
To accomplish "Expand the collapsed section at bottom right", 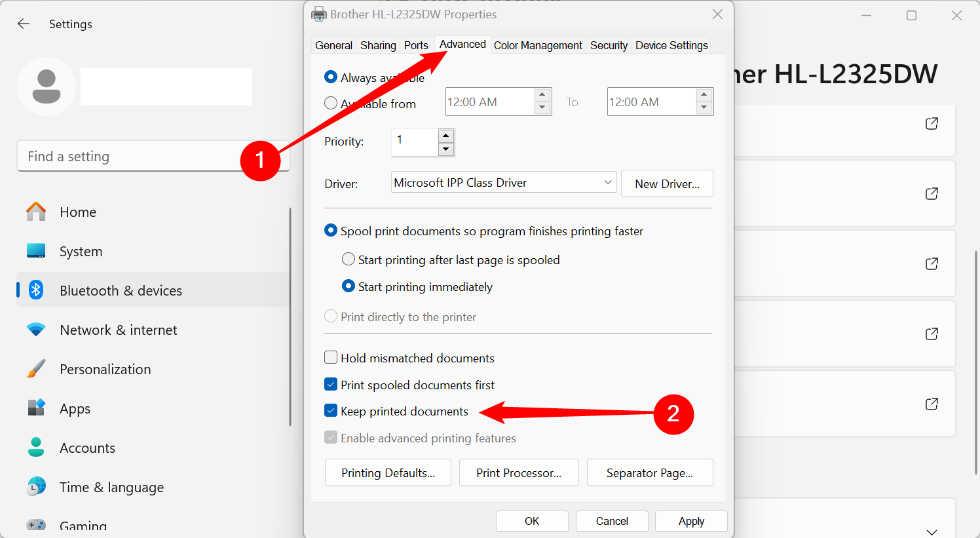I will (931, 532).
